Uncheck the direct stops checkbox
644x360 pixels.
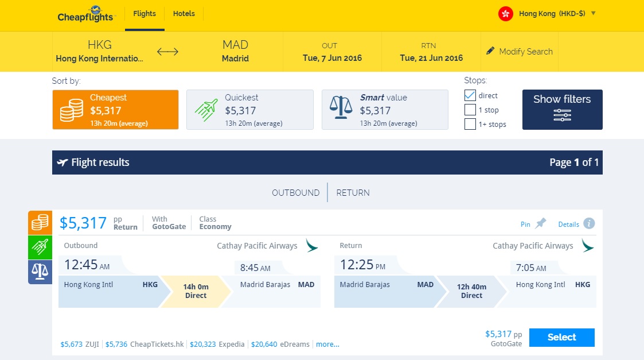[470, 95]
